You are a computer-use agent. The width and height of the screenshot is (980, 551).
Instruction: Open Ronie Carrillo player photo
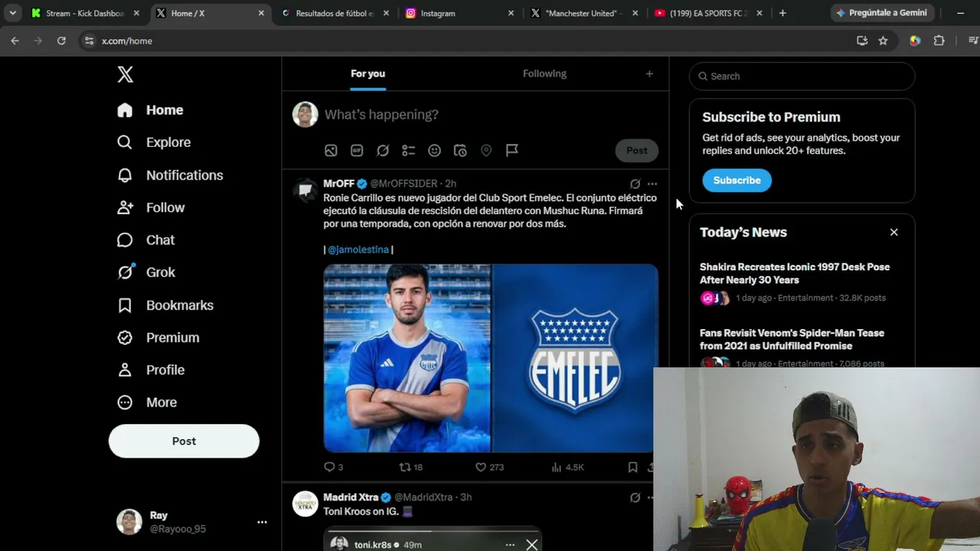407,358
